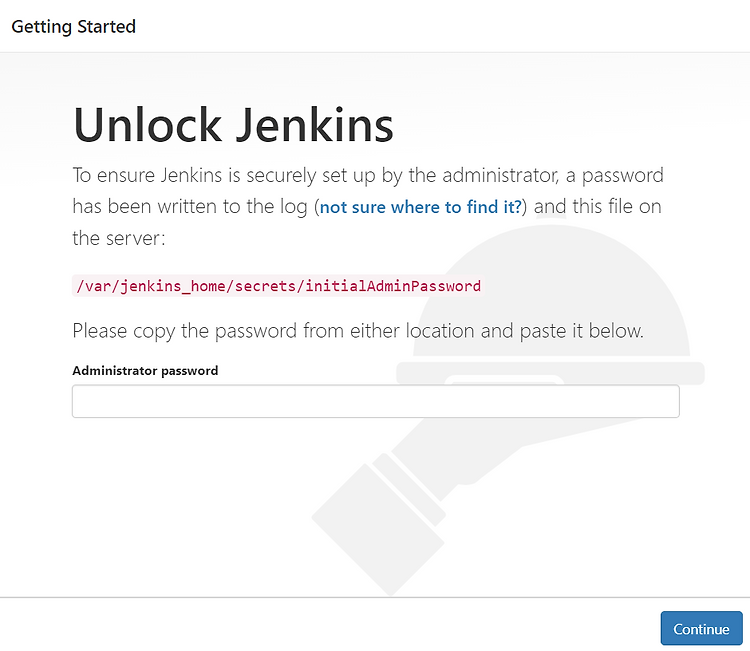Viewport: 750px width, 651px height.
Task: Select the 'Unlock Jenkins' heading
Action: click(233, 125)
